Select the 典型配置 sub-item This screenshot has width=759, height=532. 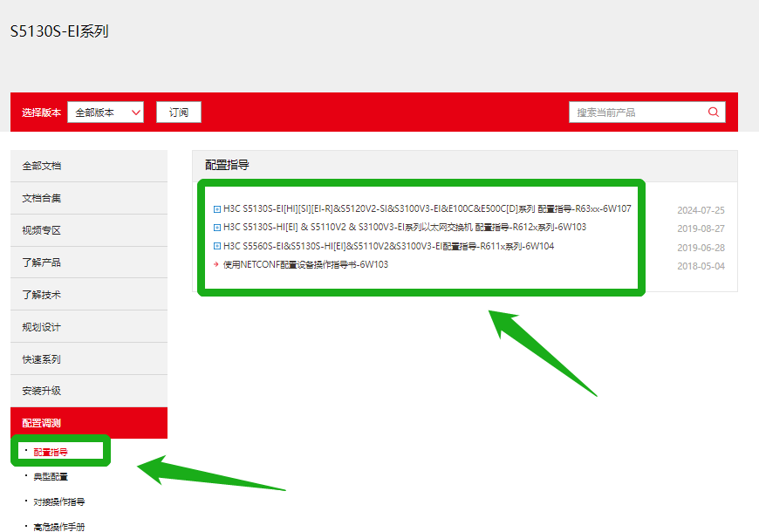(51, 477)
